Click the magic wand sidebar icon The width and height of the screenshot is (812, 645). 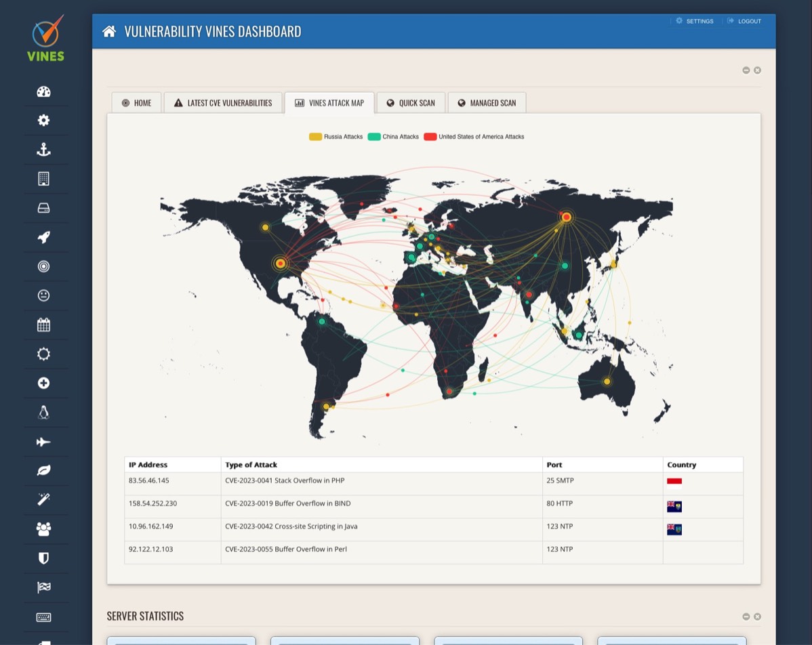[x=43, y=499]
